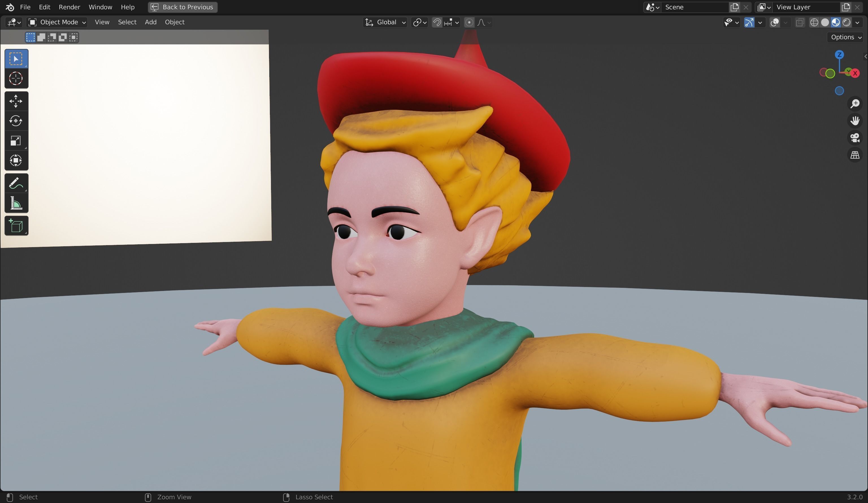Open the viewport Add menu
The image size is (868, 503).
151,22
